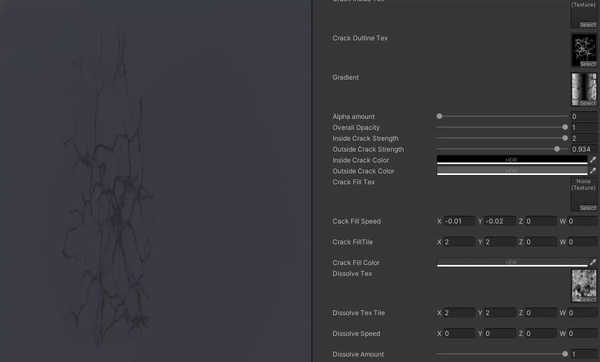Click the Crack FillTile Y field

[x=500, y=242]
